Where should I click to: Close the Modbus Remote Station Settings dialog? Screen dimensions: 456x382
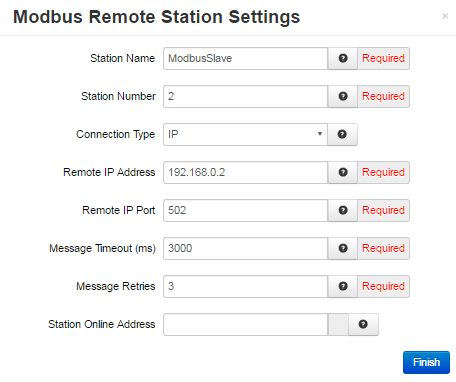coord(445,16)
